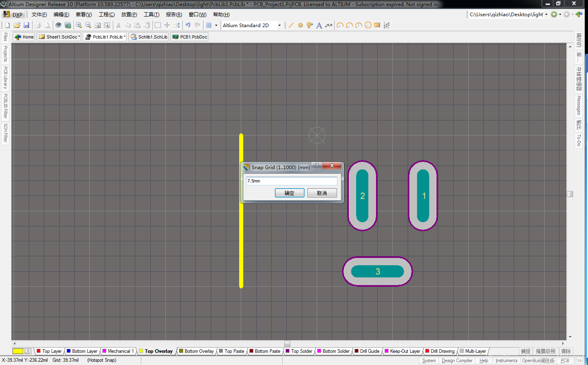The image size is (588, 365).
Task: Click the cut scissors icon
Action: pyautogui.click(x=119, y=25)
